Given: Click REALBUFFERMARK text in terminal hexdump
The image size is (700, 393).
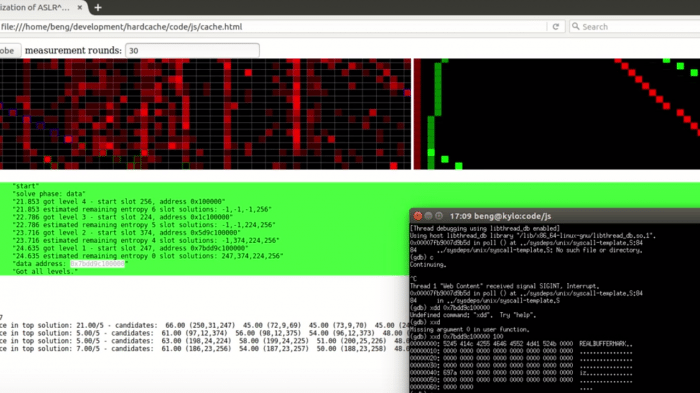Looking at the screenshot, I should coord(606,344).
